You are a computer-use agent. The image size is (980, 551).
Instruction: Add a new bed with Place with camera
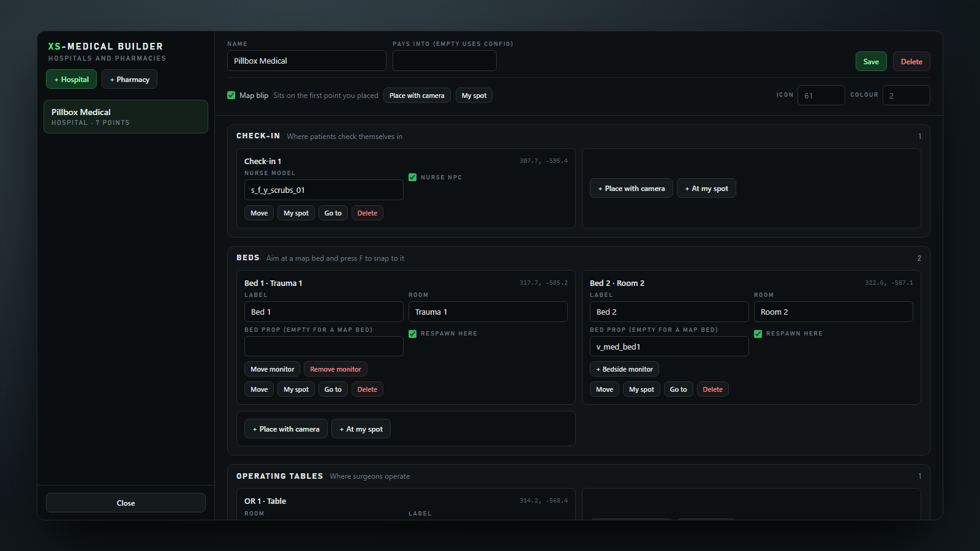pos(286,429)
